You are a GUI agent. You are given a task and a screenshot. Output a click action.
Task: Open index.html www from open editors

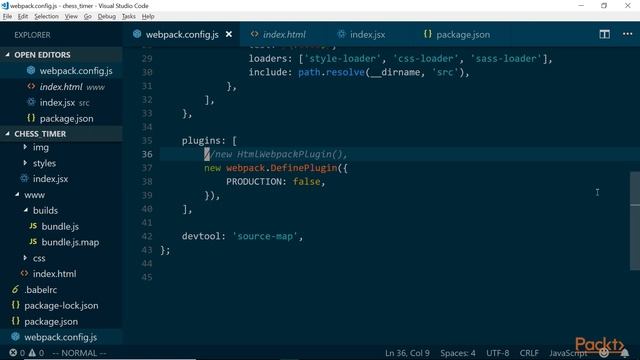click(61, 87)
